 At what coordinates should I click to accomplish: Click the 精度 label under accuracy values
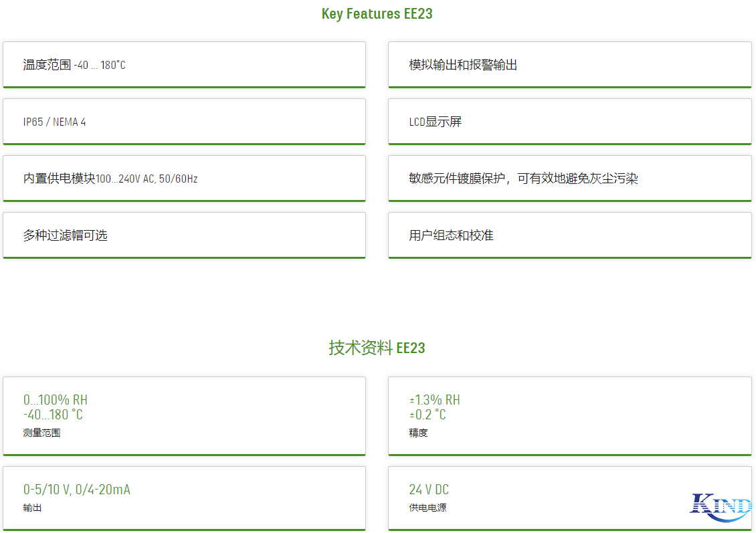pyautogui.click(x=417, y=433)
